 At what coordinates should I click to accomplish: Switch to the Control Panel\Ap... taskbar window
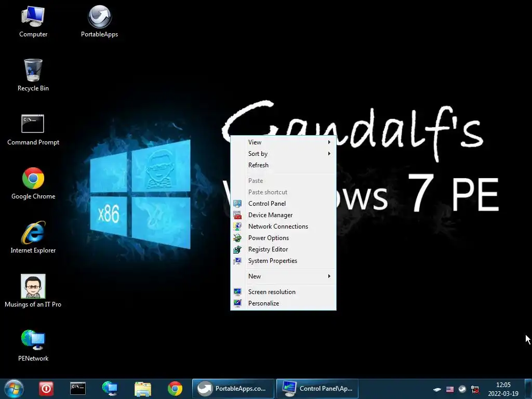[x=317, y=389]
